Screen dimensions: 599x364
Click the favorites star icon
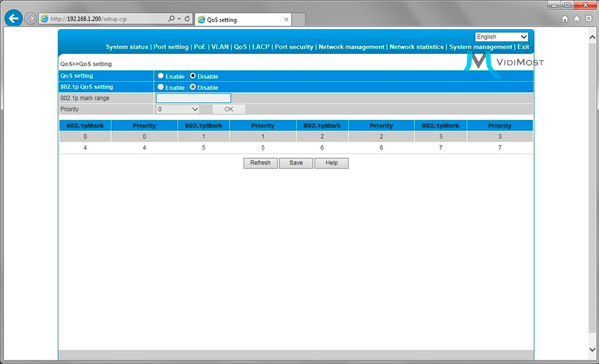click(577, 19)
